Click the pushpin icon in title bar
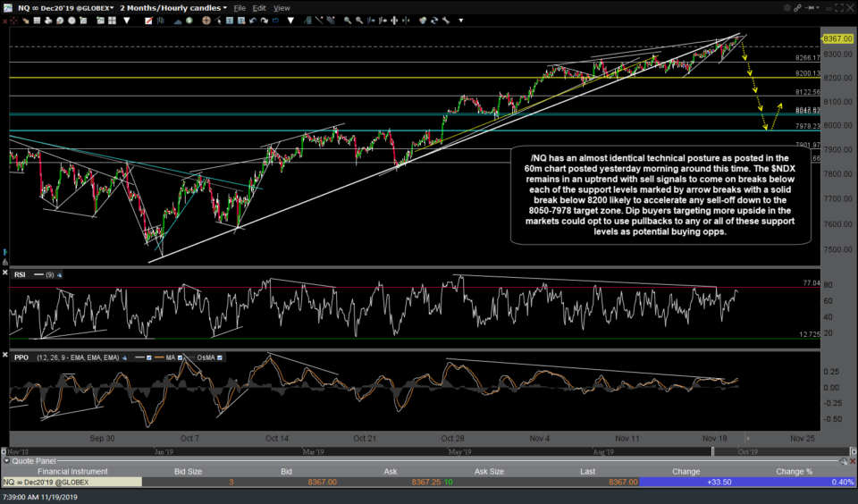The height and width of the screenshot is (504, 858). (x=810, y=8)
